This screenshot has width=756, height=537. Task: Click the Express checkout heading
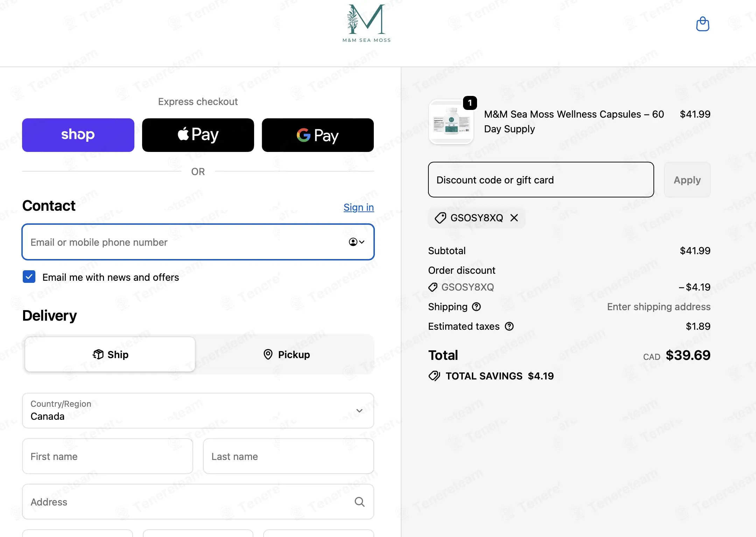pos(198,102)
